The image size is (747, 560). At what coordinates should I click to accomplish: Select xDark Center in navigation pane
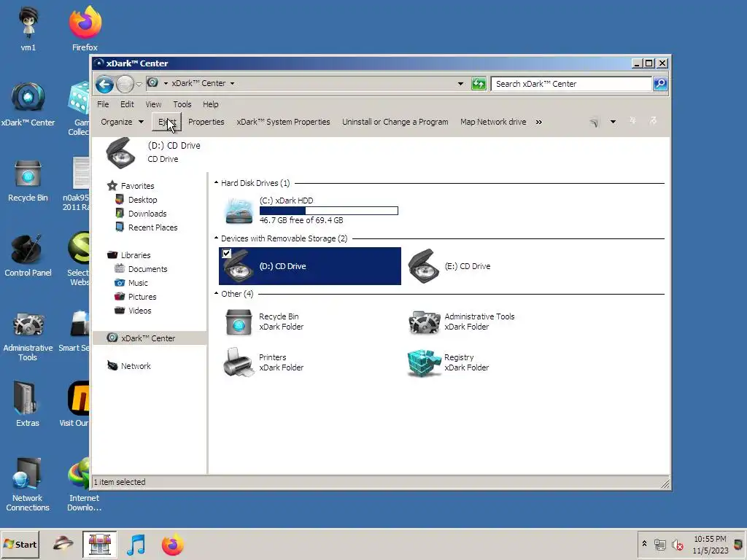(147, 338)
